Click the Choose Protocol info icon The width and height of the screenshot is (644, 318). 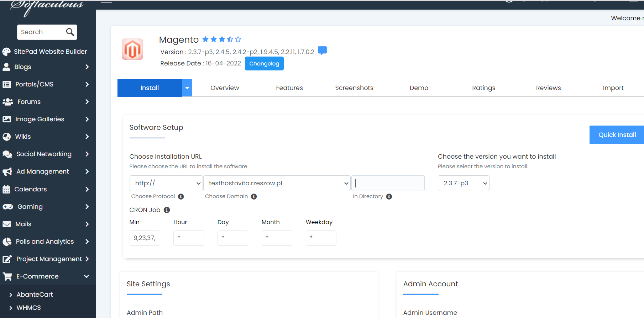point(181,197)
